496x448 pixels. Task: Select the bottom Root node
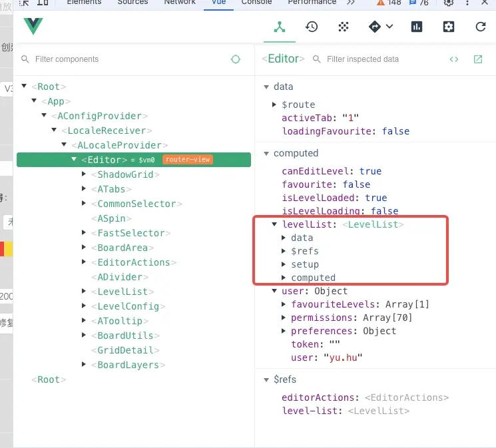tap(49, 379)
